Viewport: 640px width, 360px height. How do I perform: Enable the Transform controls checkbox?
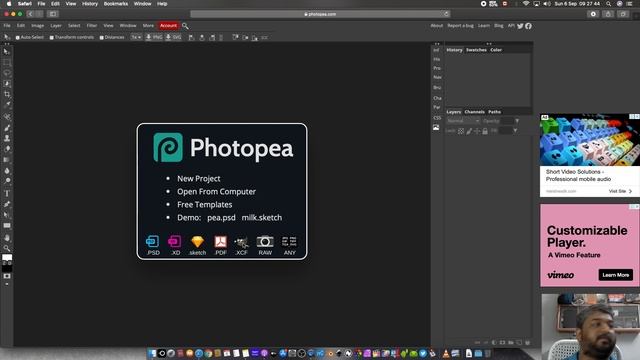pyautogui.click(x=52, y=38)
